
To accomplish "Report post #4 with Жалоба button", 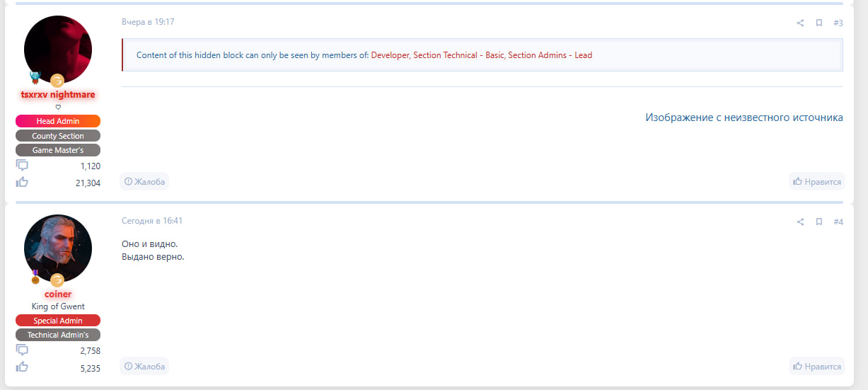I will [x=144, y=366].
